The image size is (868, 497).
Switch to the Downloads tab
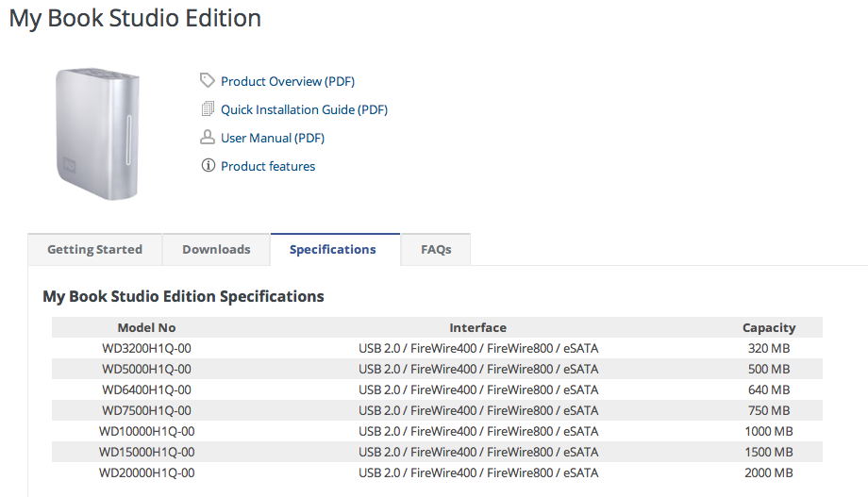(x=216, y=250)
